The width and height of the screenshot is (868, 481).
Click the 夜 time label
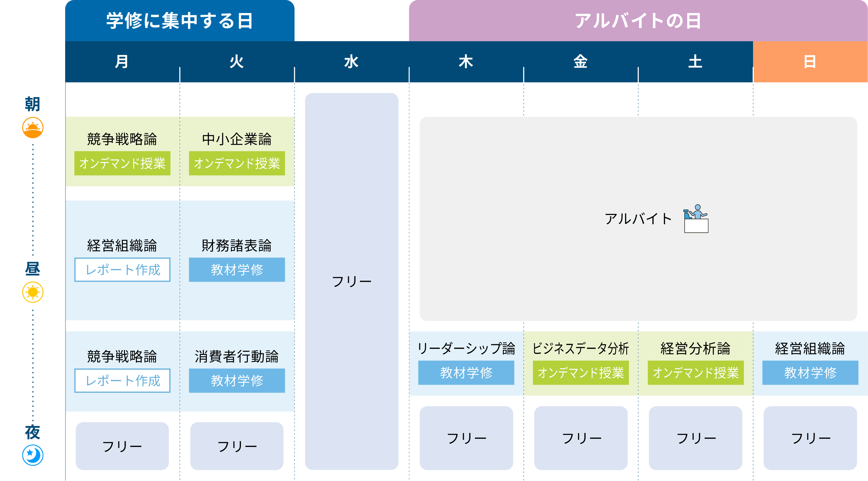pyautogui.click(x=33, y=432)
